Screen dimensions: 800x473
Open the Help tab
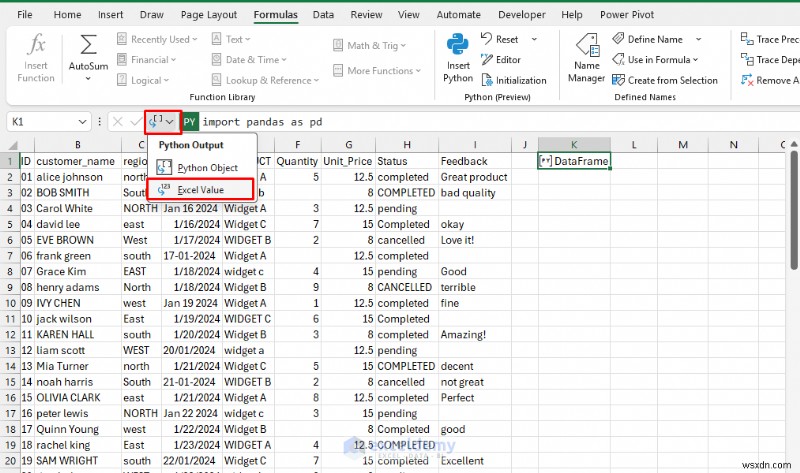(x=571, y=14)
